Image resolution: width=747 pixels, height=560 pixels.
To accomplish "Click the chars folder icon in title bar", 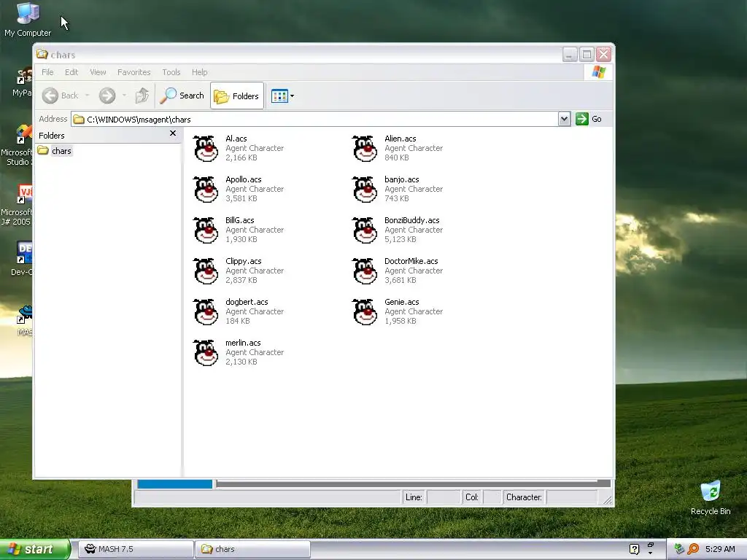I will (42, 54).
